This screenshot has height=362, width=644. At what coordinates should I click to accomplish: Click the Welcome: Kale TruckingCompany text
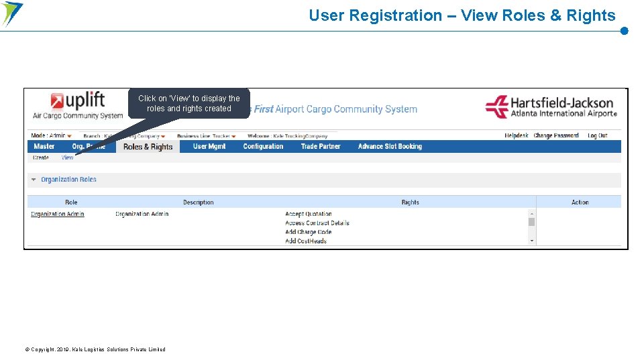tap(287, 136)
